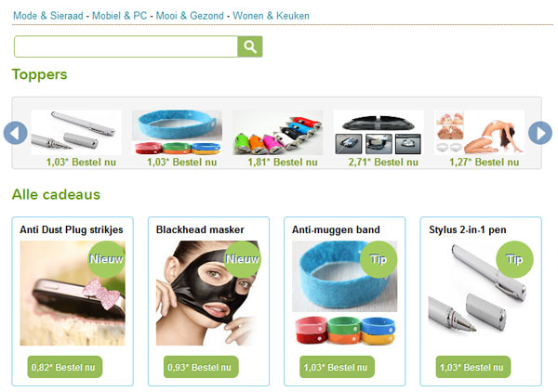Open the Mode & Sieraad category
The image size is (558, 392).
tap(48, 16)
